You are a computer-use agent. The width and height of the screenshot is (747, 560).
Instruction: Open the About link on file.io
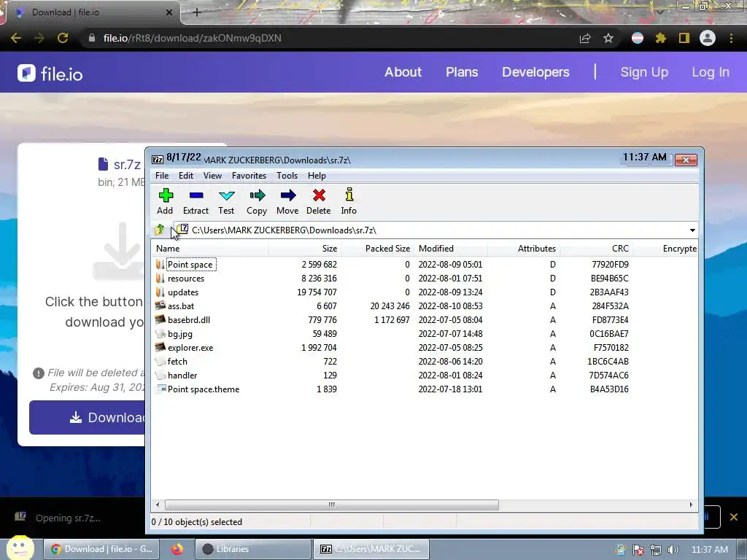click(x=403, y=72)
